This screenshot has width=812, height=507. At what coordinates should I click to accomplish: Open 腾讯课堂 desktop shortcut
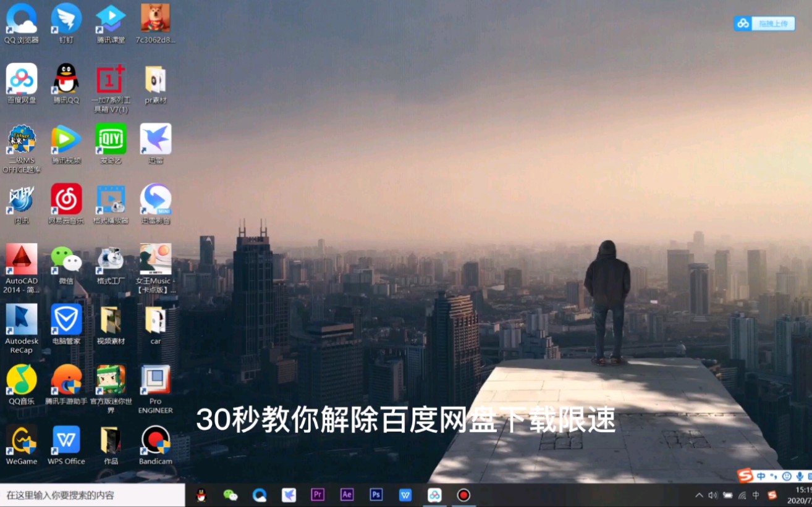coord(111,23)
